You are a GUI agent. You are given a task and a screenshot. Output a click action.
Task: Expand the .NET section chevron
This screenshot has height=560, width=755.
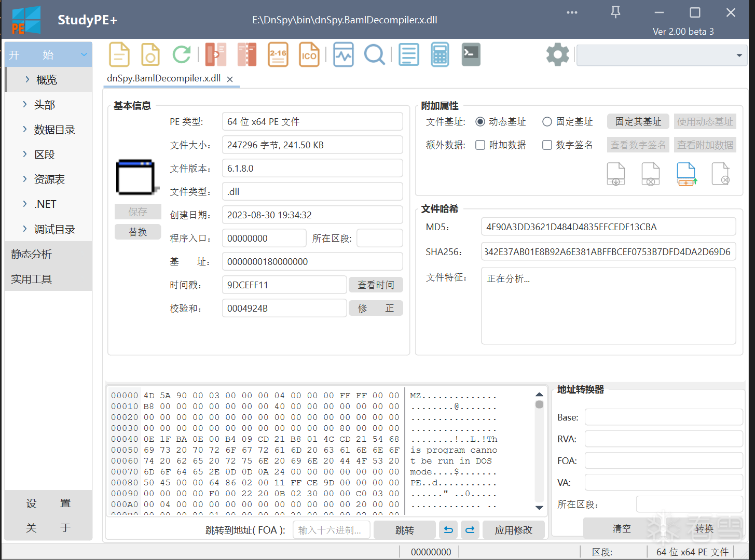coord(25,204)
